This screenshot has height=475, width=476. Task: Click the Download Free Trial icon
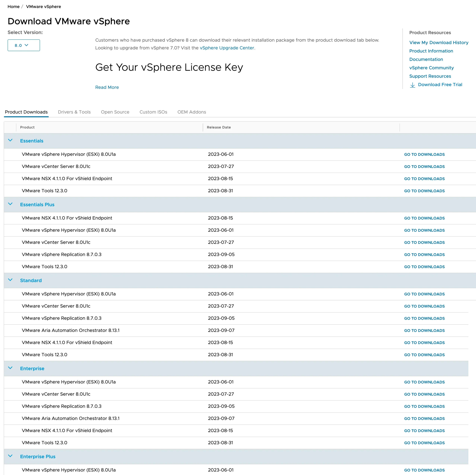(413, 85)
